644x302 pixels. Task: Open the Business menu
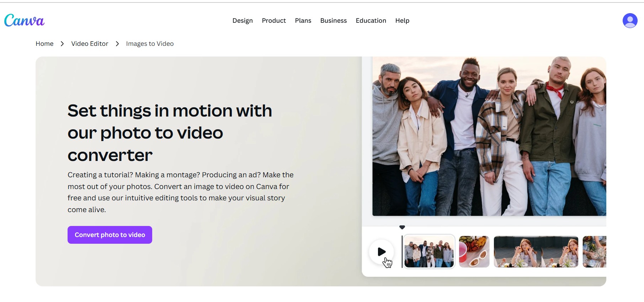click(333, 21)
